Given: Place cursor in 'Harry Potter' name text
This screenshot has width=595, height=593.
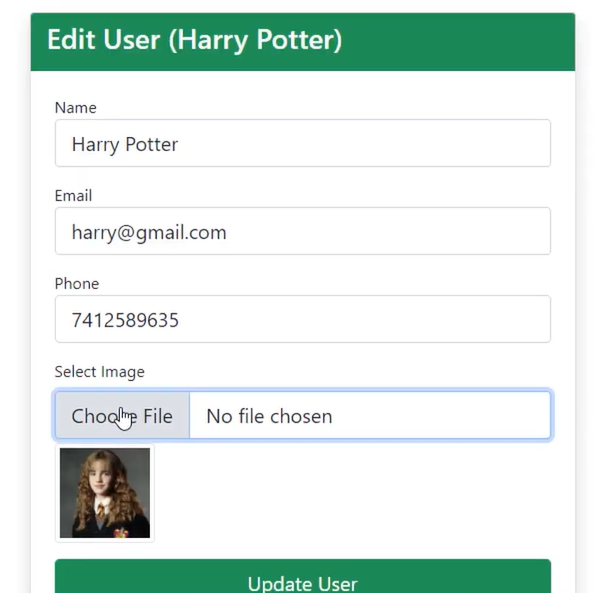Looking at the screenshot, I should [125, 145].
